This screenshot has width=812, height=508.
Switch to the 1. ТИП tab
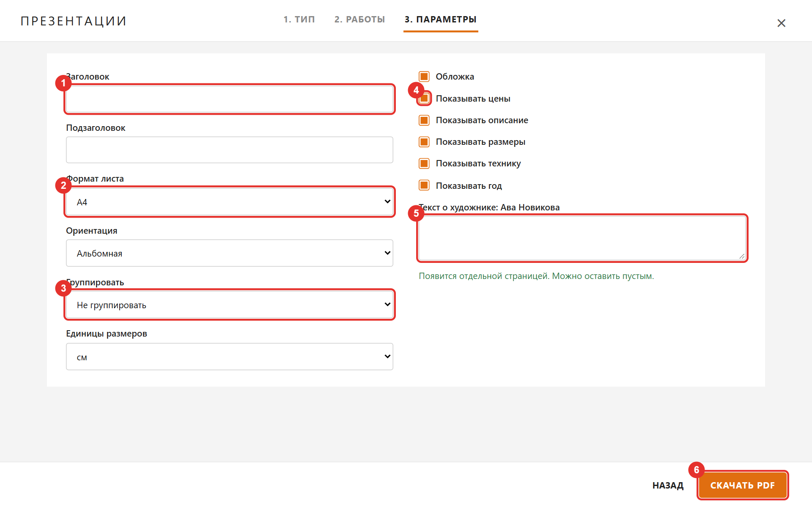(x=299, y=19)
